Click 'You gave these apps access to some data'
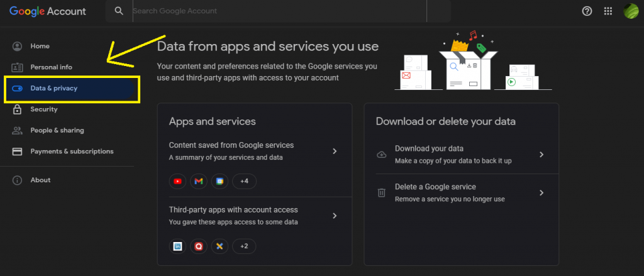 coord(233,222)
